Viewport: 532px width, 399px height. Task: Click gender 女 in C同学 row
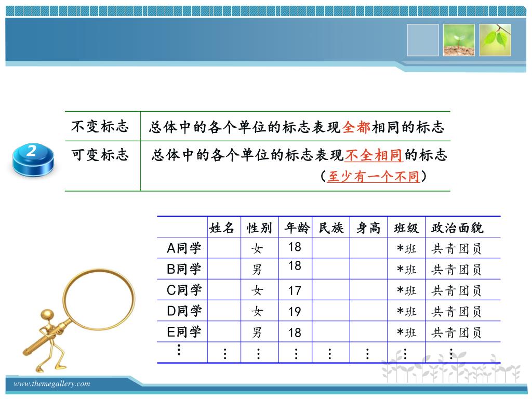click(257, 291)
